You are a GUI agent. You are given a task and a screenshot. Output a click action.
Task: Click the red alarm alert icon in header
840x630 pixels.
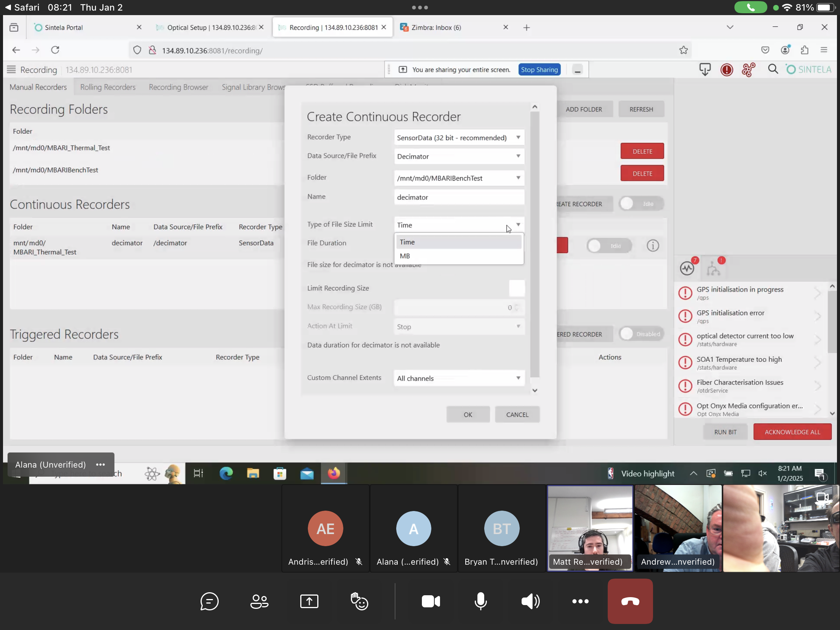[726, 70]
